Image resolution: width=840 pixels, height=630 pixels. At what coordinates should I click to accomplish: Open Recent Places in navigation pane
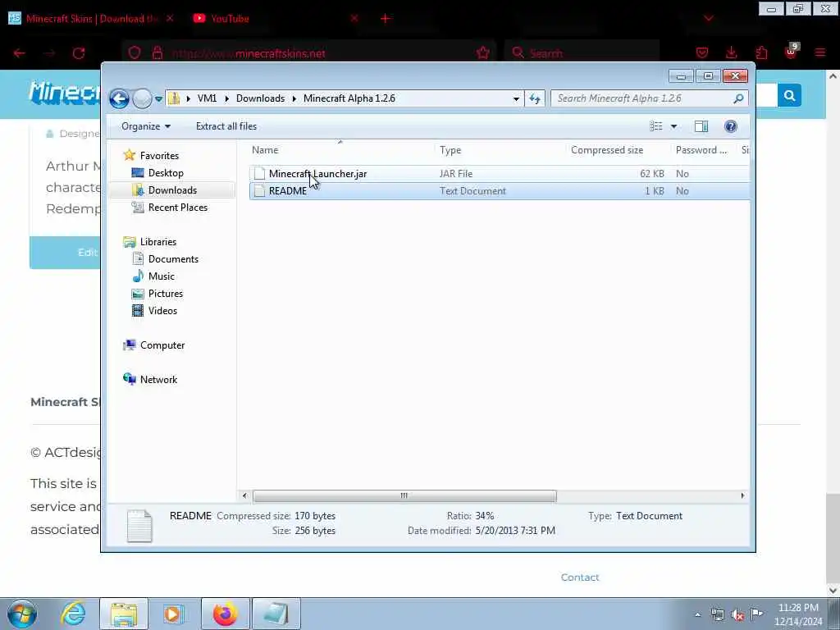click(x=177, y=208)
